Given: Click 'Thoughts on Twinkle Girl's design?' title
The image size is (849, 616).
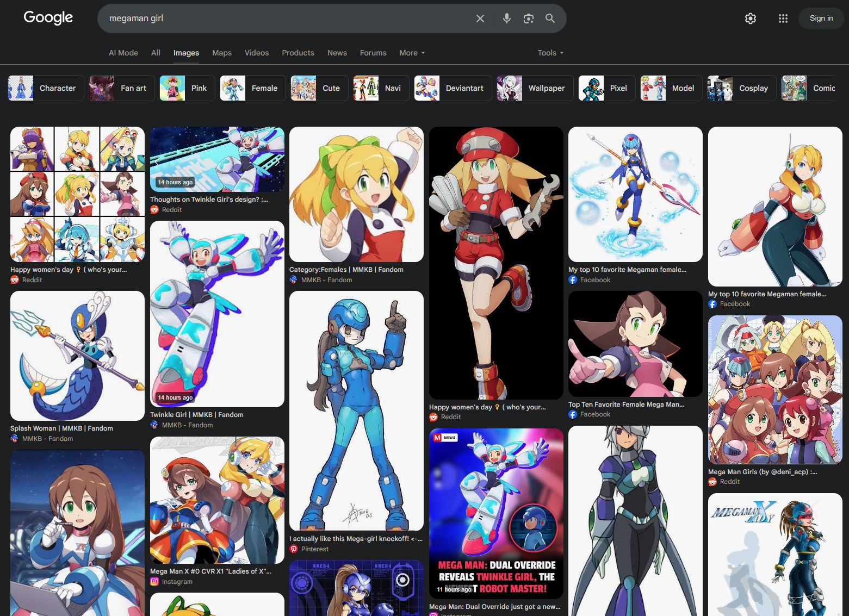Looking at the screenshot, I should tap(209, 200).
